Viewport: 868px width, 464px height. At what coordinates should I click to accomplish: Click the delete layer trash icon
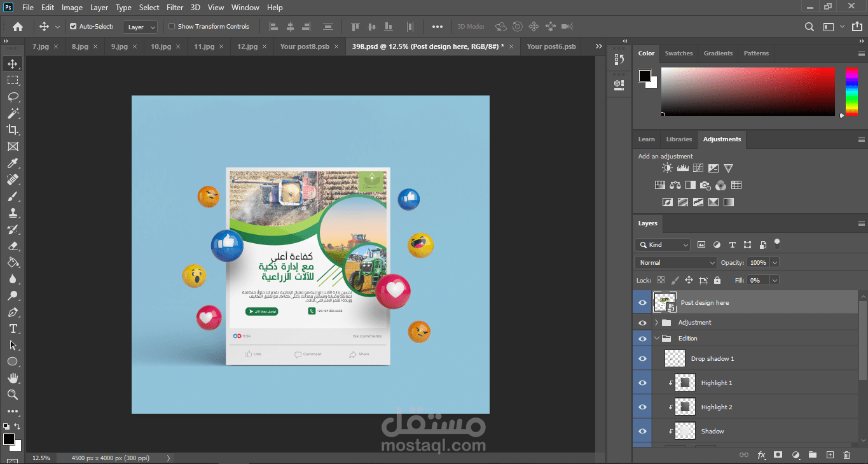click(846, 455)
